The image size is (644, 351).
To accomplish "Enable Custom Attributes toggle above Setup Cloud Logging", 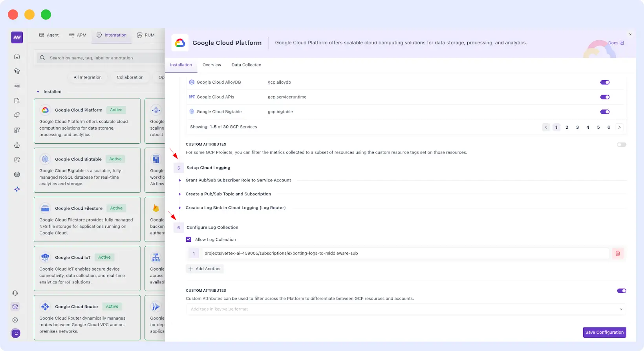I will pyautogui.click(x=622, y=144).
